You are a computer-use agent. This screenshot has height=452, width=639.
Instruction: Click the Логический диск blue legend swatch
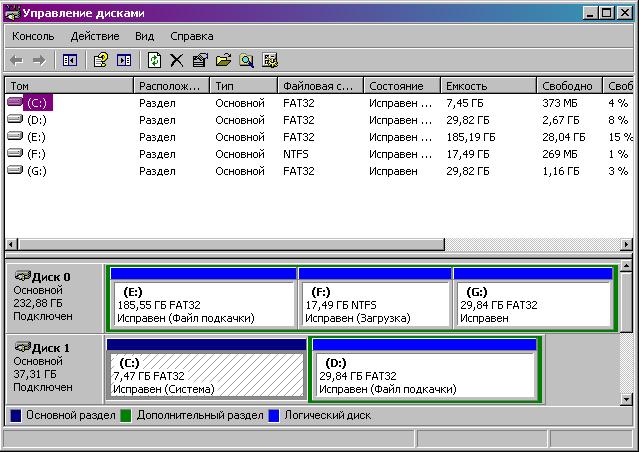pos(274,416)
